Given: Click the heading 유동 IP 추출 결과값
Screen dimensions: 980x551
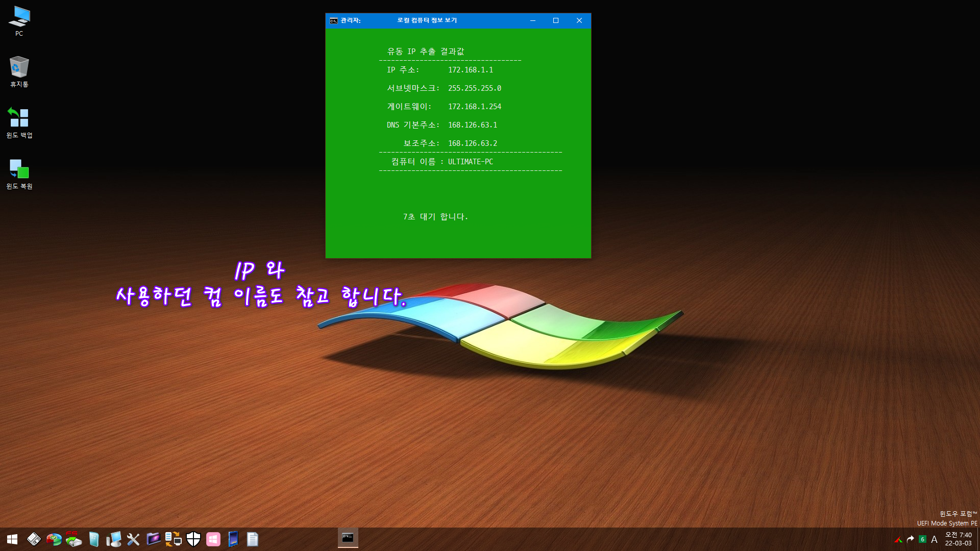Looking at the screenshot, I should click(426, 52).
